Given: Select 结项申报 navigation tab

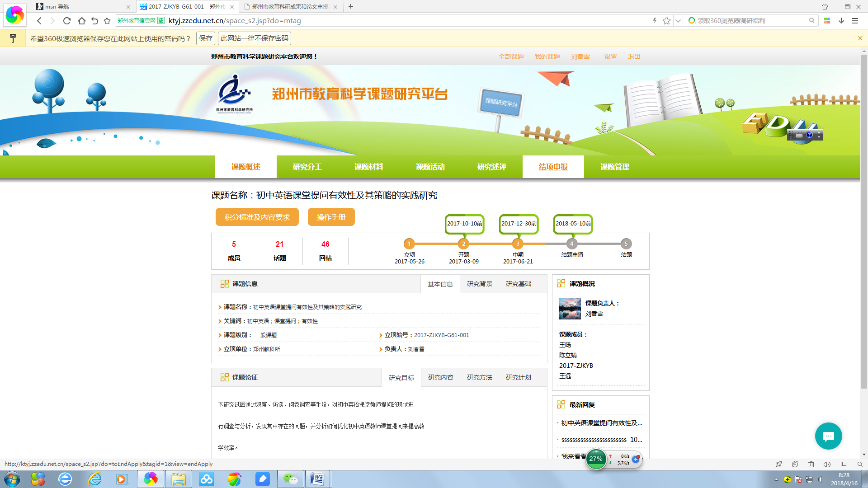Looking at the screenshot, I should 553,167.
